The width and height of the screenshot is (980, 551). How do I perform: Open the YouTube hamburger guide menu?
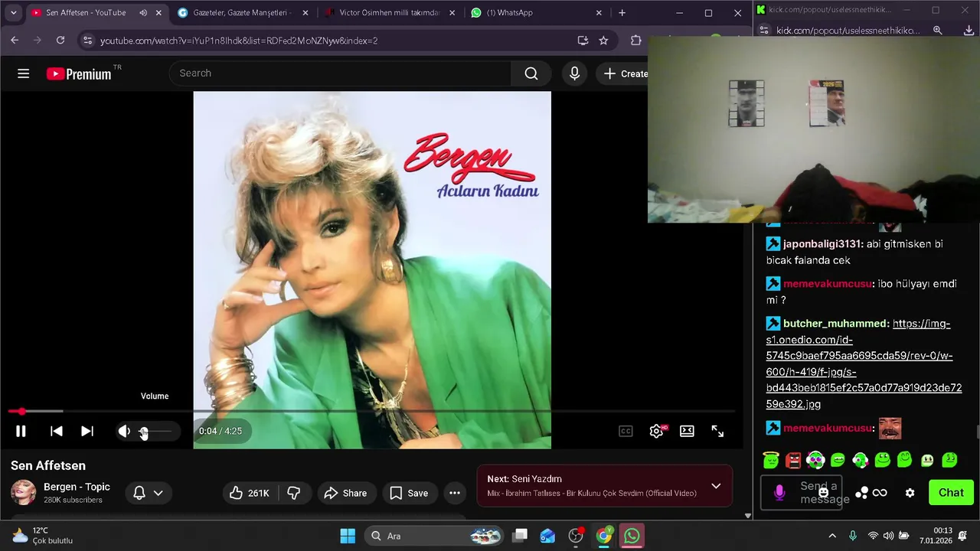[23, 73]
